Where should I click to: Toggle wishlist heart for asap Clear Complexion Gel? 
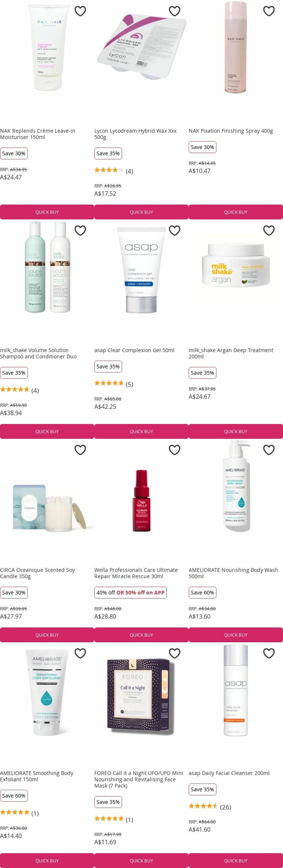pos(174,231)
